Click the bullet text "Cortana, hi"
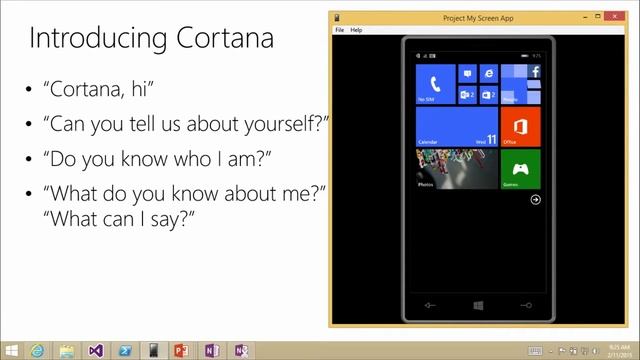Viewport: 640px width, 360px height. point(98,89)
